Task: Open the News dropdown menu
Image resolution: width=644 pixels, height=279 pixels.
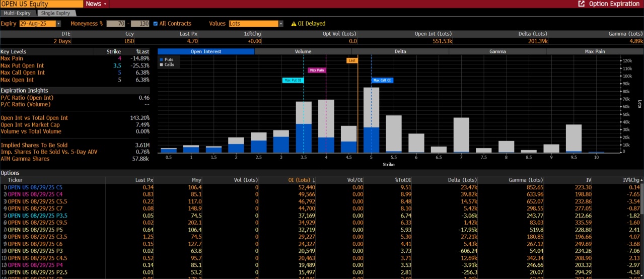Action: pos(96,4)
